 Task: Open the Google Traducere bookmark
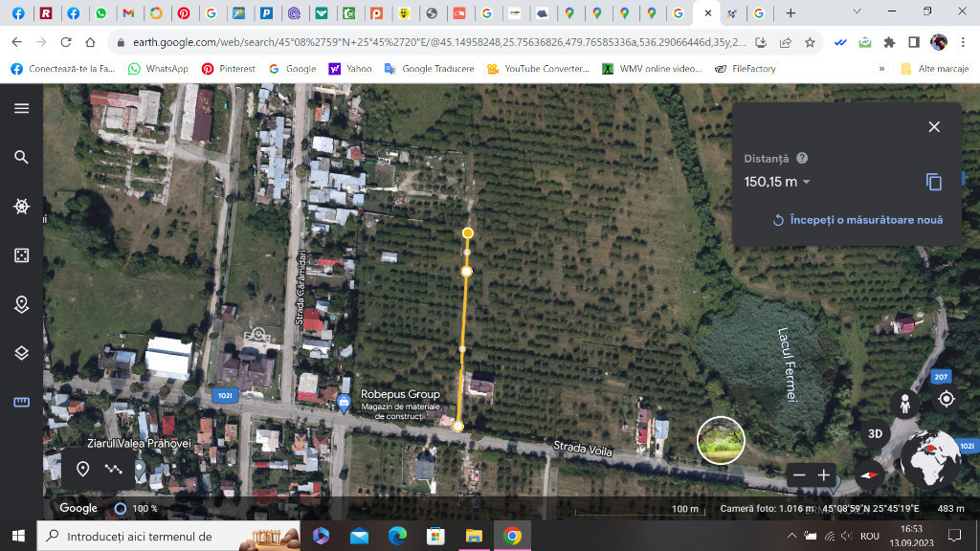429,69
